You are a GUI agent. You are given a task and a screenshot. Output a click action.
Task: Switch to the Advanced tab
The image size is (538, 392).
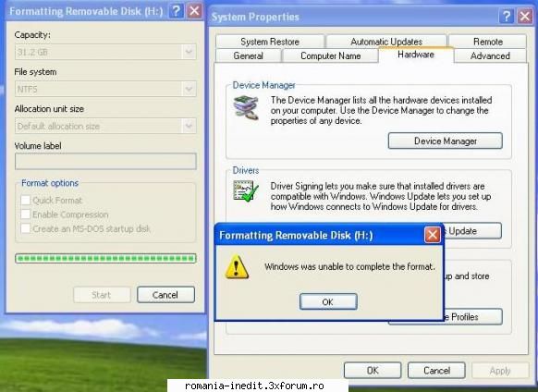pos(490,55)
